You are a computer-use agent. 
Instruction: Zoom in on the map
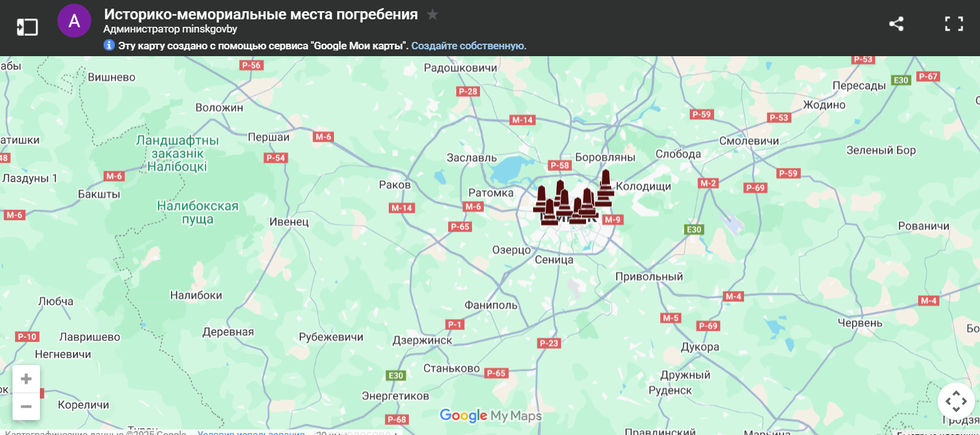[26, 379]
